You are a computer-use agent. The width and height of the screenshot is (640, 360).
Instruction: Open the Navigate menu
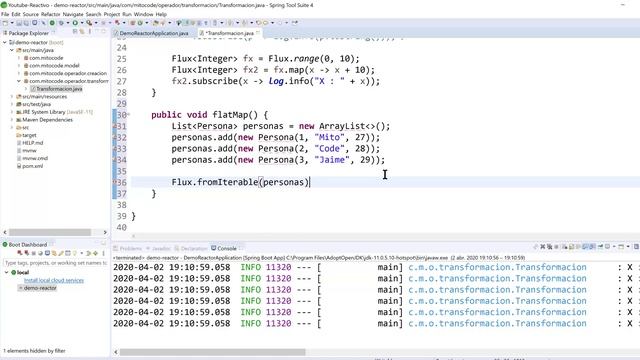click(x=73, y=14)
